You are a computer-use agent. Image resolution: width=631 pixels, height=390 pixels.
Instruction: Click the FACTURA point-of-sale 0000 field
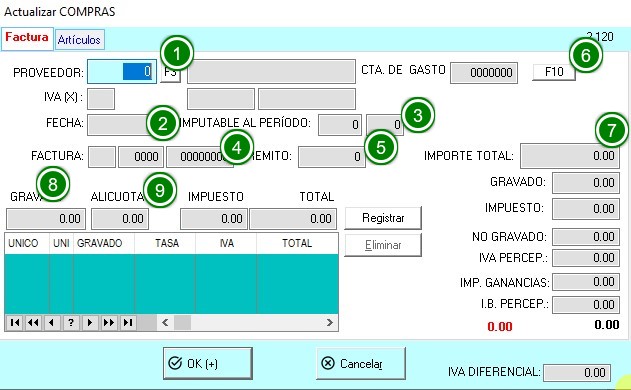(141, 157)
